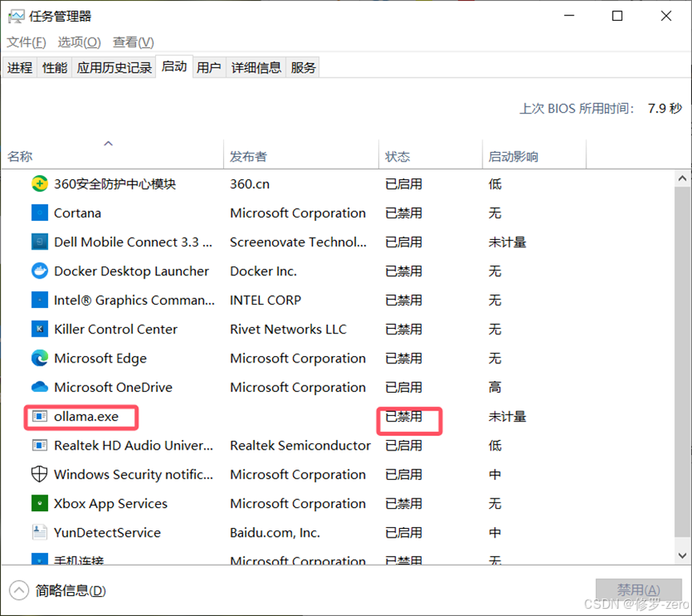Select the Windows Security notific... row name
Image resolution: width=692 pixels, height=616 pixels.
point(134,474)
